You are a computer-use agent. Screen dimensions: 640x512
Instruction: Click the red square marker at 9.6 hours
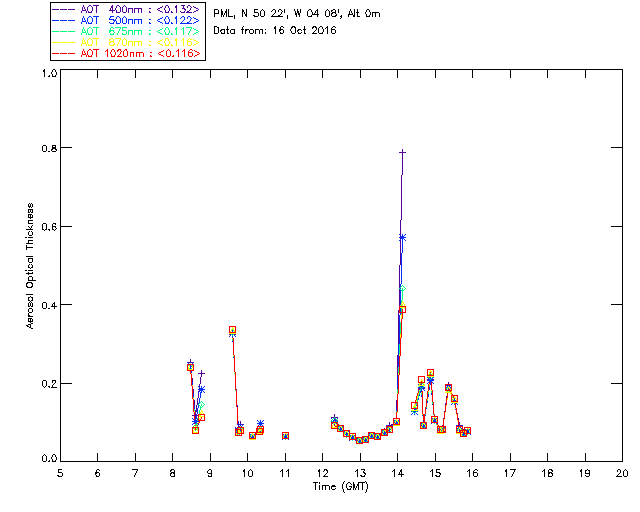[x=232, y=330]
